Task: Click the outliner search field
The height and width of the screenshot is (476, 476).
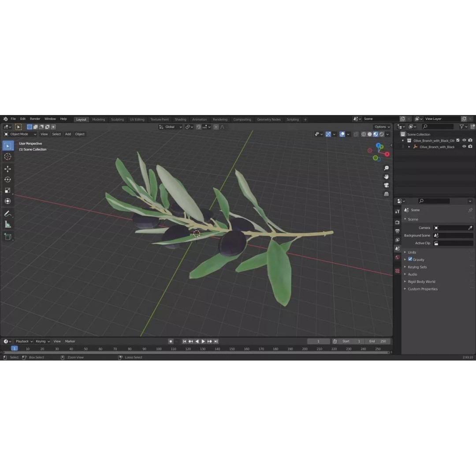Action: point(438,126)
